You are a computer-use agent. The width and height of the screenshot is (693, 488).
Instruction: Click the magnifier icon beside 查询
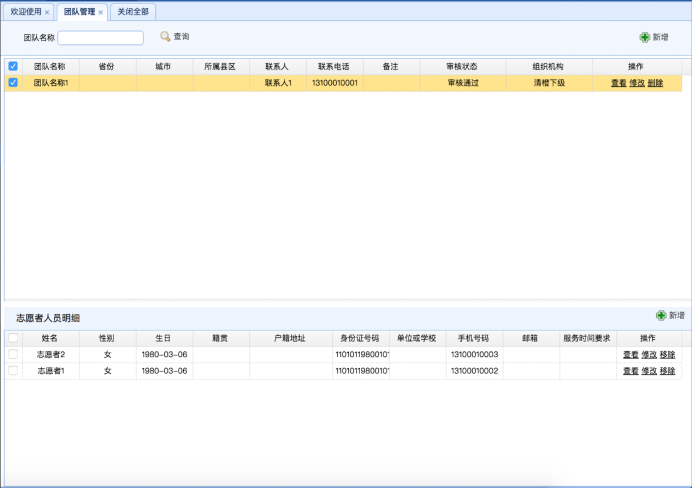coord(166,37)
